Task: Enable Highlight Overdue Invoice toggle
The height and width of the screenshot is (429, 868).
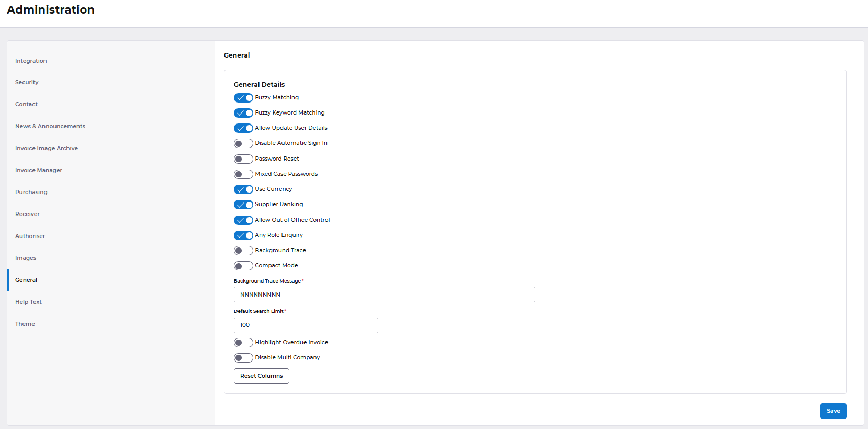Action: 243,343
